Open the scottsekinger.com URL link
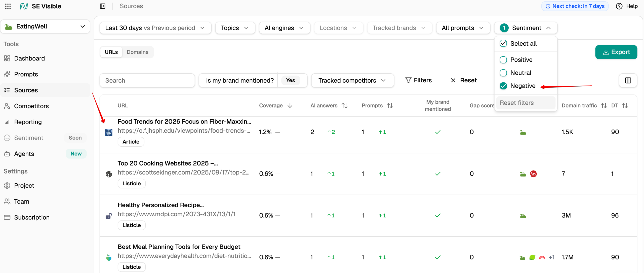 [x=184, y=172]
